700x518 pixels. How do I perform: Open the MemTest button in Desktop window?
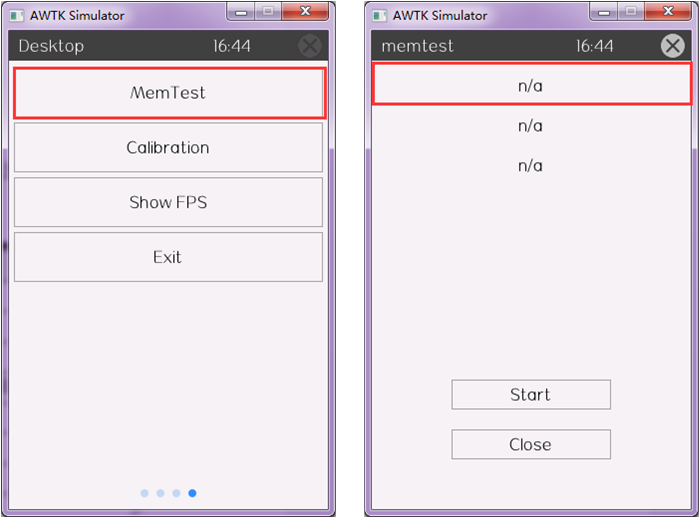[170, 93]
